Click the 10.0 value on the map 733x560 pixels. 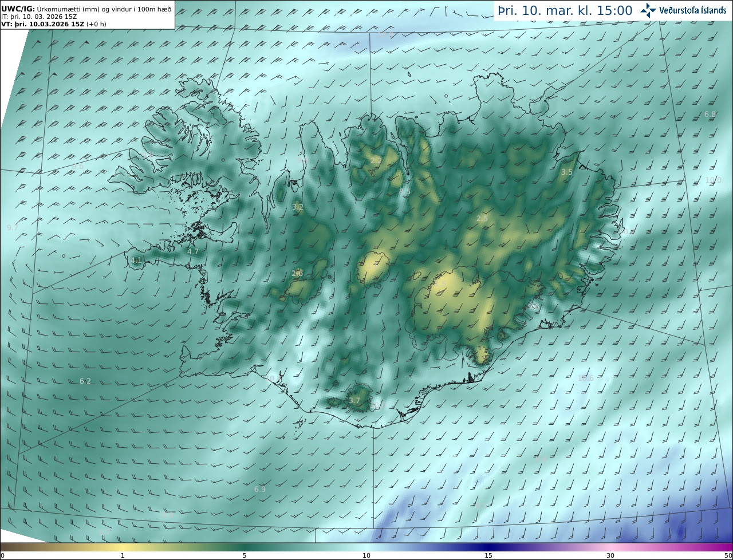(714, 180)
